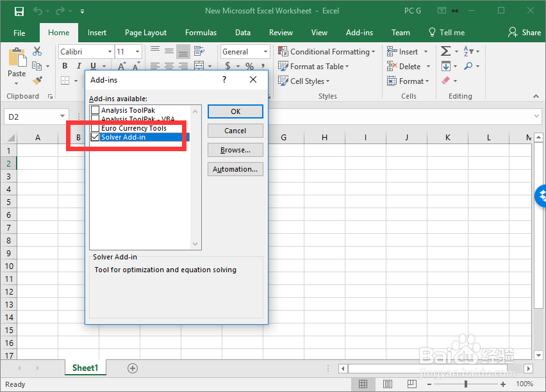This screenshot has width=546, height=392.
Task: Switch to Page Break Preview
Action: [x=411, y=384]
